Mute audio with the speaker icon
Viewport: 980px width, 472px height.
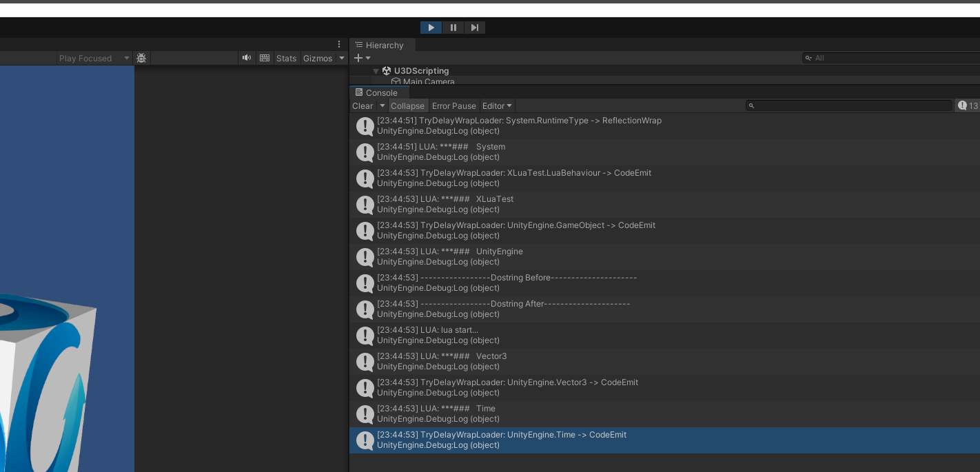(x=247, y=58)
